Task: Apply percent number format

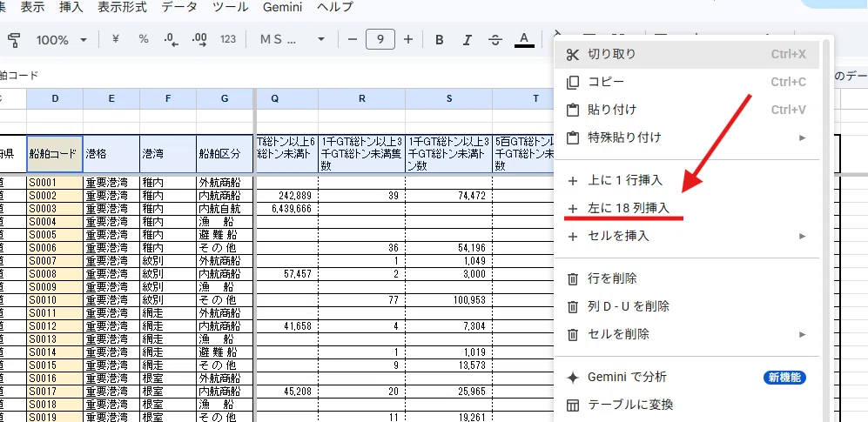Action: 144,39
